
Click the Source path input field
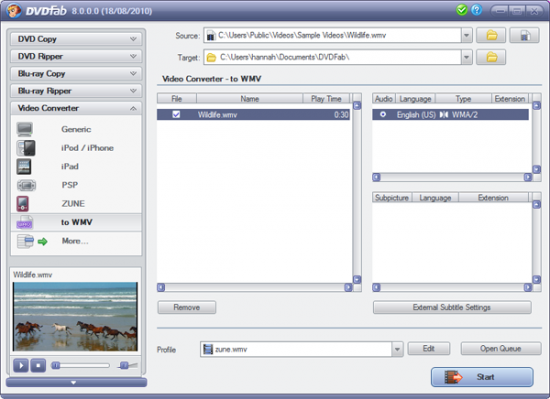click(x=332, y=35)
